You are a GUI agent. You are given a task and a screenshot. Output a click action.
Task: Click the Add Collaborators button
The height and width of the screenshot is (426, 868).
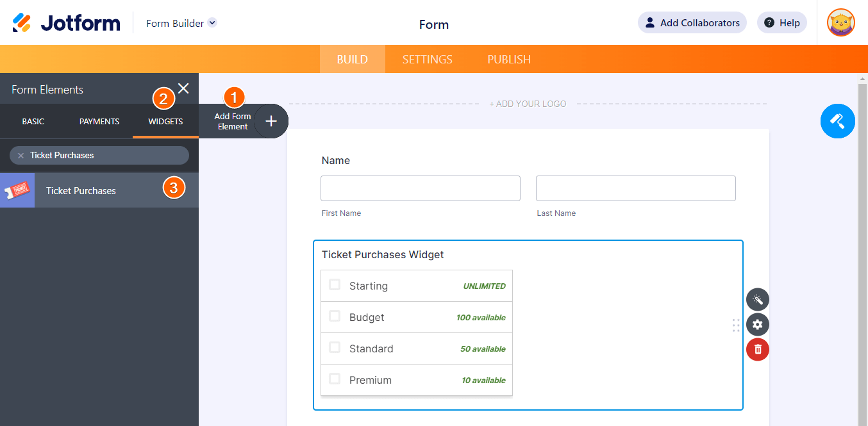click(x=692, y=23)
